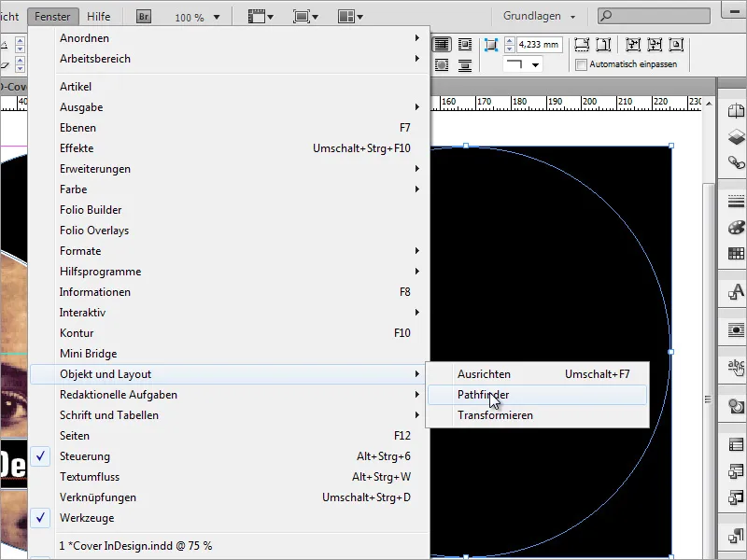Open the Links panel chain icon
The image size is (747, 560).
click(736, 162)
